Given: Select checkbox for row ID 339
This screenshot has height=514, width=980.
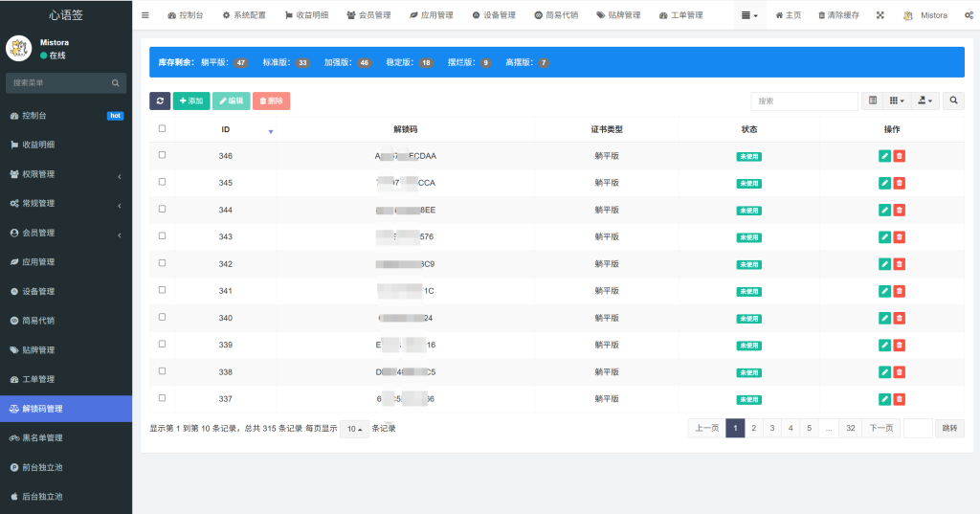Looking at the screenshot, I should 162,344.
